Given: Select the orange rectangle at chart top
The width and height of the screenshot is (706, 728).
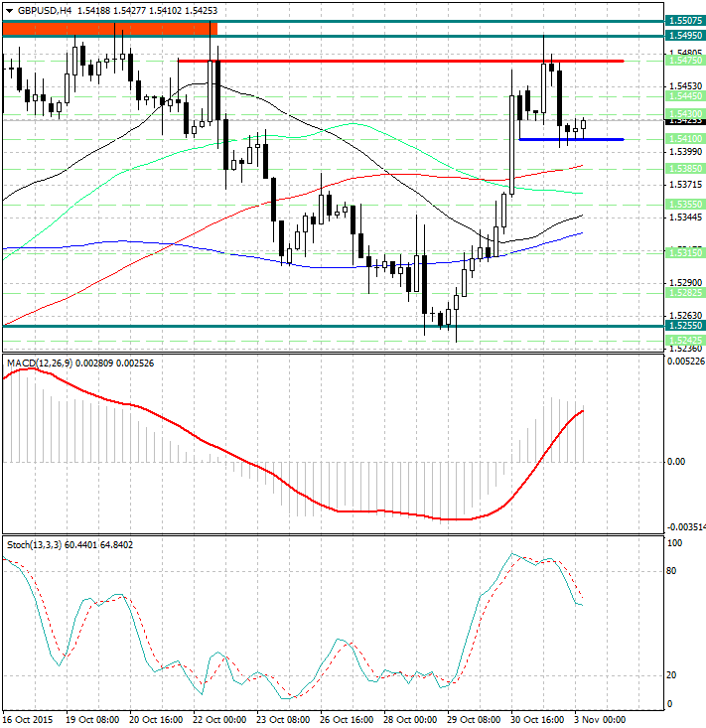Looking at the screenshot, I should pyautogui.click(x=109, y=29).
